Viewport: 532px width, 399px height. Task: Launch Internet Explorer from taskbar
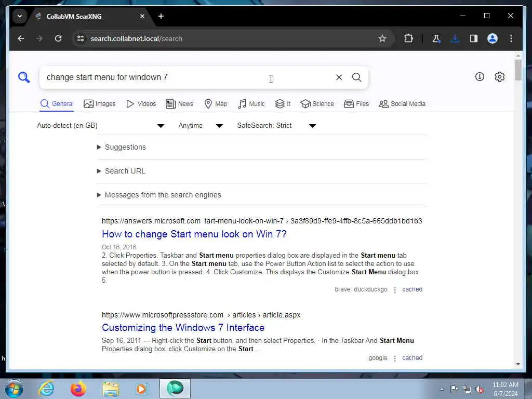pyautogui.click(x=46, y=389)
